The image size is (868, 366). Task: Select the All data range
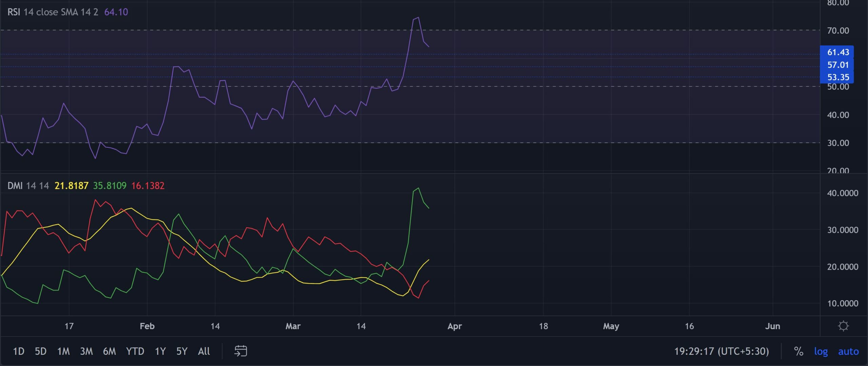coord(203,351)
